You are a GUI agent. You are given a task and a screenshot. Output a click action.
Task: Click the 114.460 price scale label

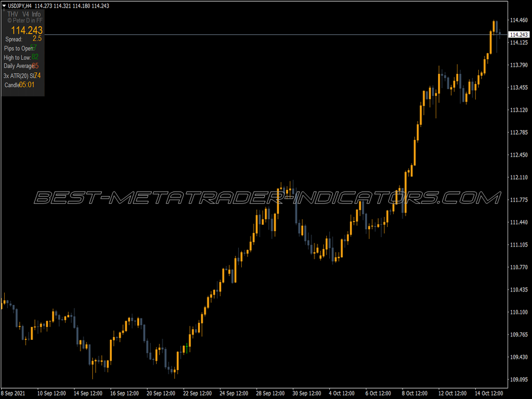click(x=519, y=20)
